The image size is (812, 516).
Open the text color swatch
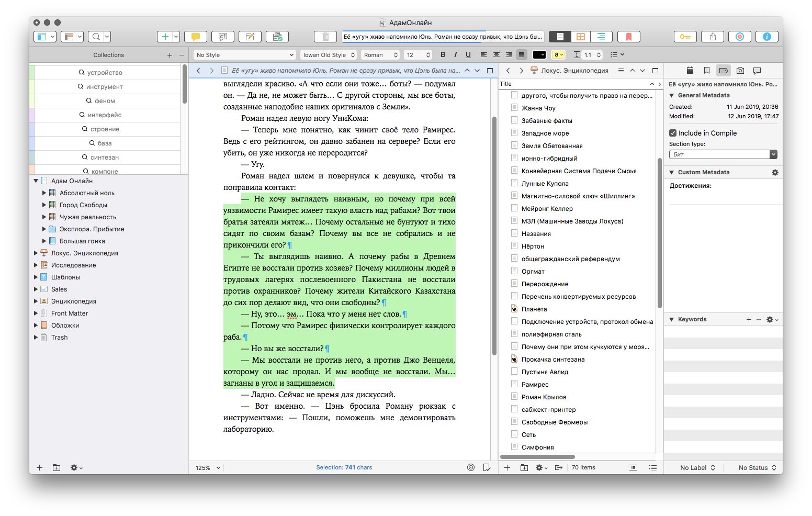click(x=539, y=55)
